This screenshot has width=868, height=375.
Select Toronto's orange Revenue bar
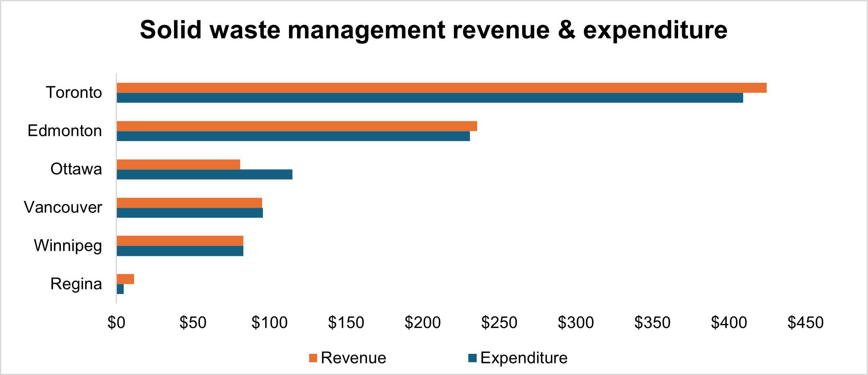tap(441, 88)
